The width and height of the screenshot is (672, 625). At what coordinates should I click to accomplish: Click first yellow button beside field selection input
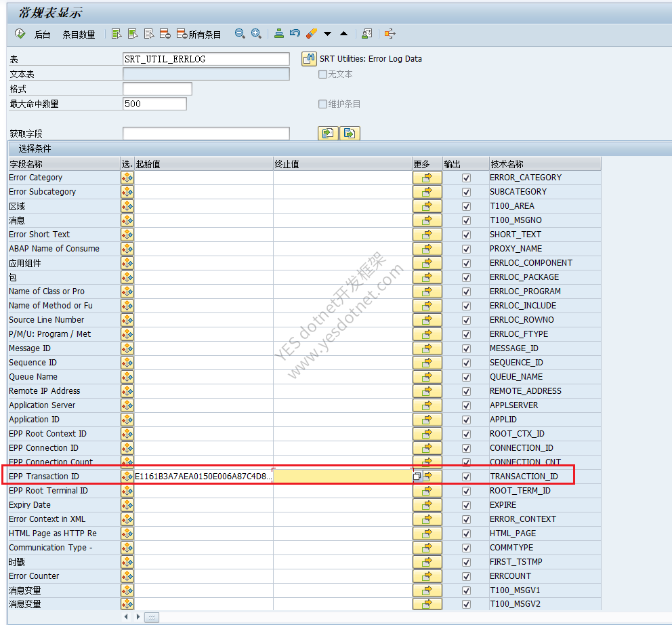coord(328,134)
